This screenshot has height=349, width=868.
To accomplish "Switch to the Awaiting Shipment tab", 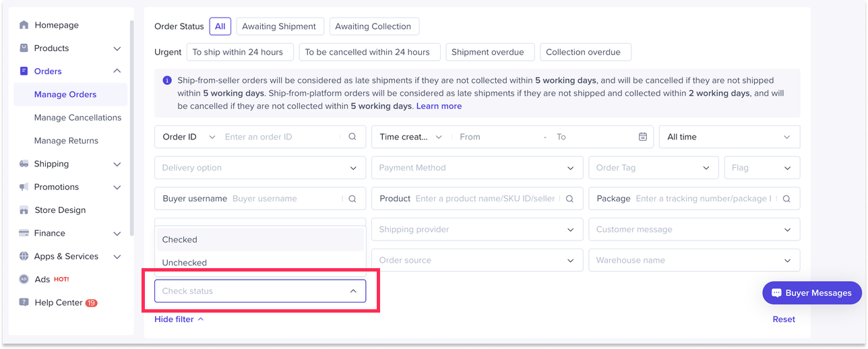I will pyautogui.click(x=279, y=26).
